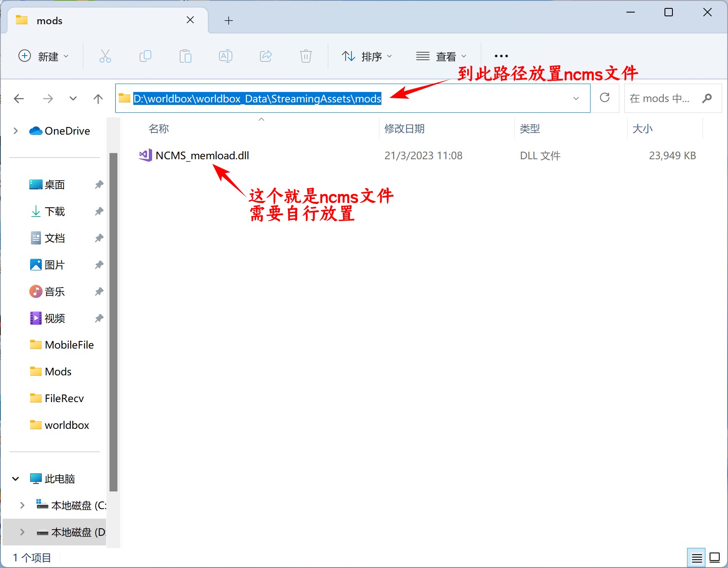Select the mods tab
The height and width of the screenshot is (568, 728).
pos(108,20)
